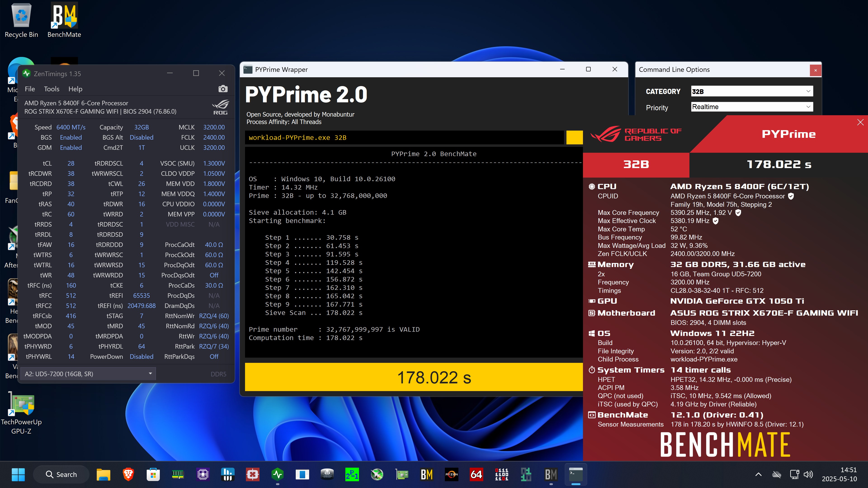
Task: Click the Max Core Frequency verified shield
Action: tap(738, 213)
